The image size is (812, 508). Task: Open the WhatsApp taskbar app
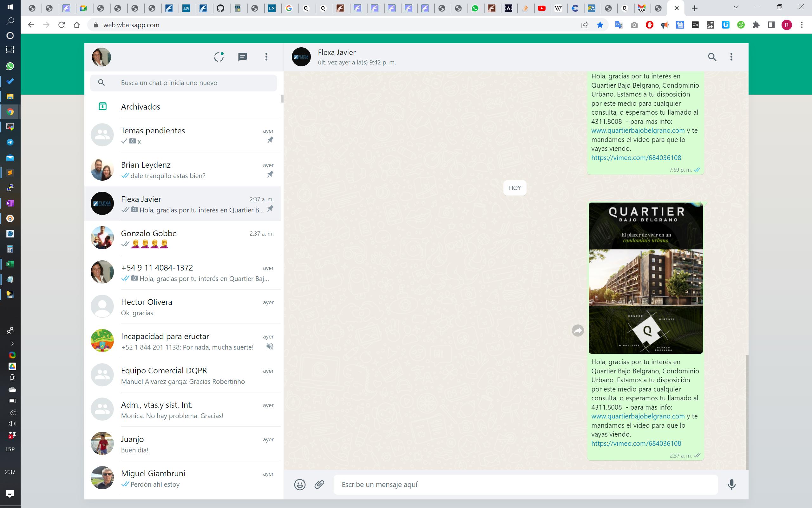coord(10,66)
